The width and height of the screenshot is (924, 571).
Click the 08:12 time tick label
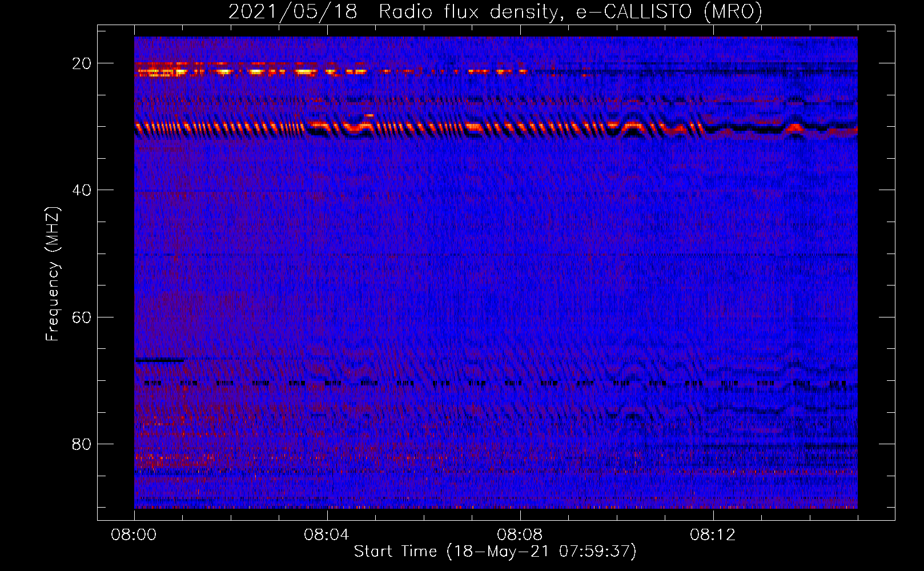click(x=713, y=535)
